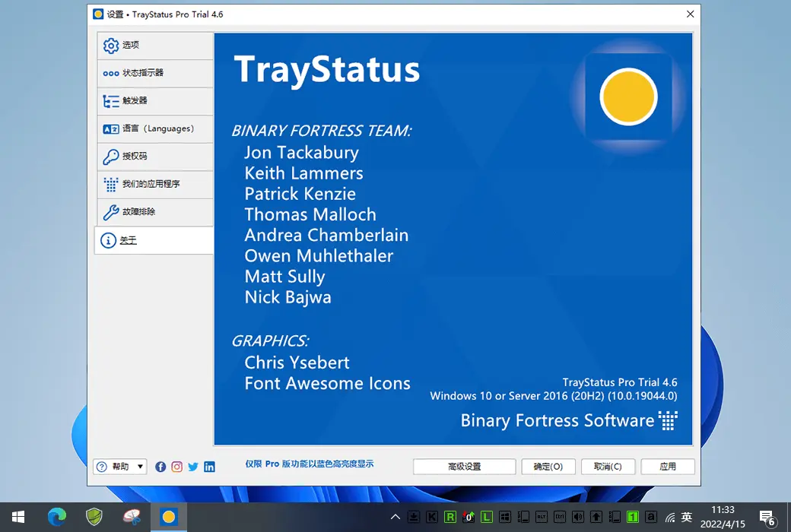Click the Shift arrow status tray icon

tap(596, 517)
